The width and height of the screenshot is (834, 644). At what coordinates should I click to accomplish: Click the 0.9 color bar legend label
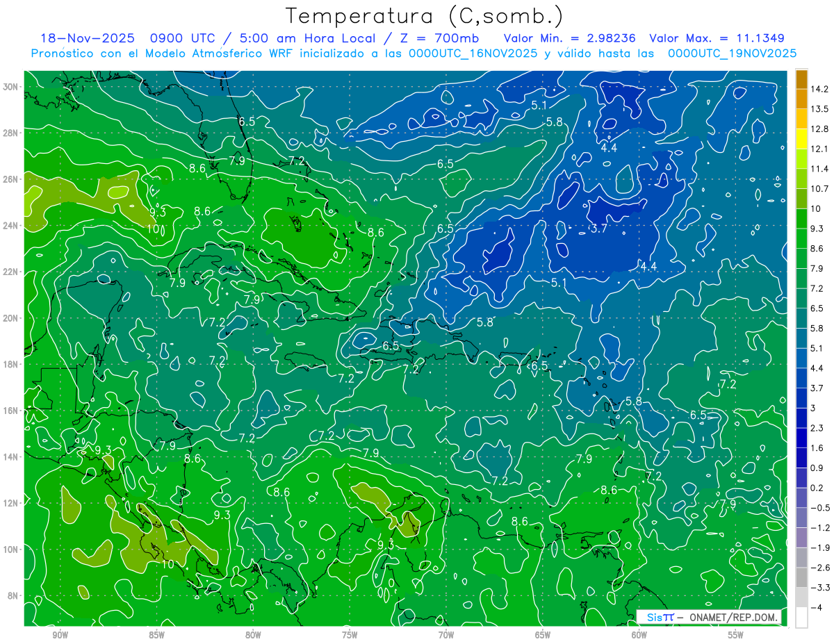(818, 468)
